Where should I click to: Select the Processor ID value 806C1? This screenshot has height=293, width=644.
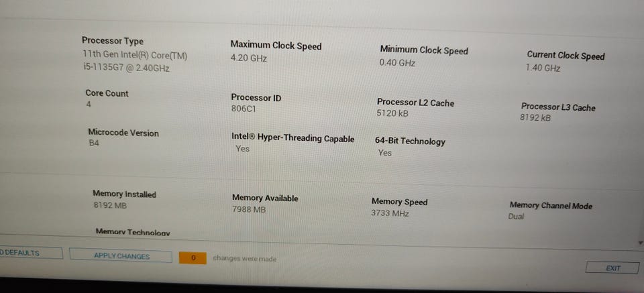[243, 109]
